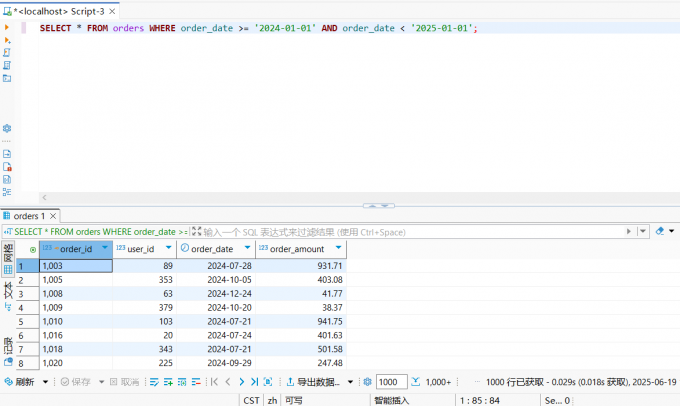Go to the next row
The height and width of the screenshot is (406, 680).
[x=241, y=382]
